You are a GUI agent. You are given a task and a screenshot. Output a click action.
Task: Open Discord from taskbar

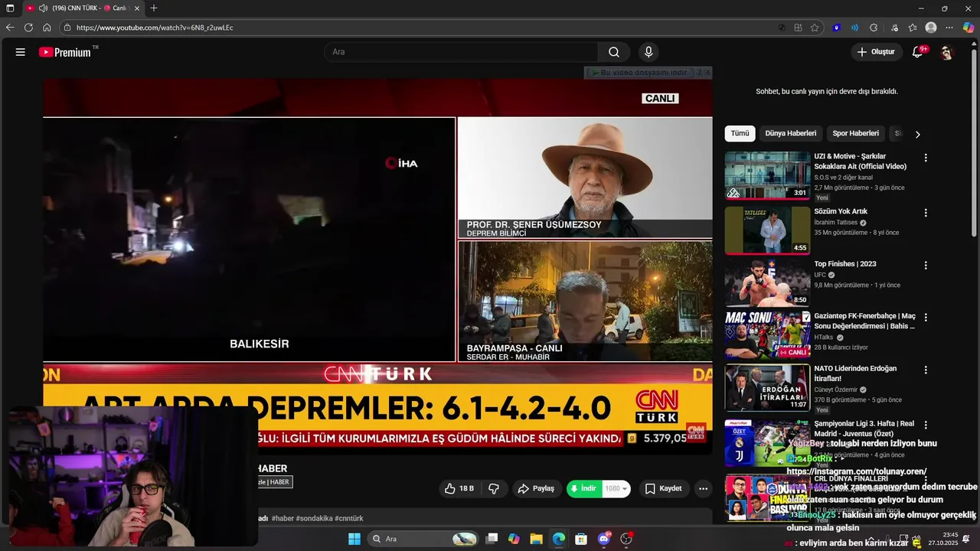tap(604, 539)
